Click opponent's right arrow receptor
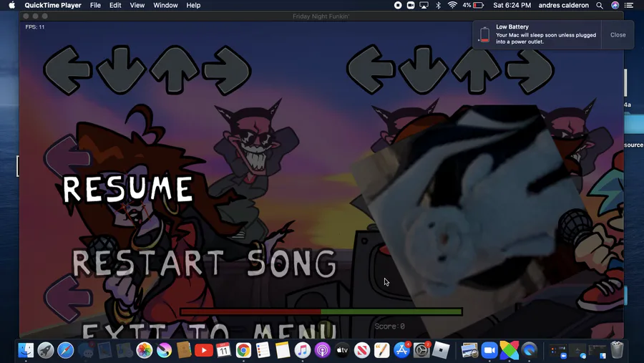 pos(227,70)
